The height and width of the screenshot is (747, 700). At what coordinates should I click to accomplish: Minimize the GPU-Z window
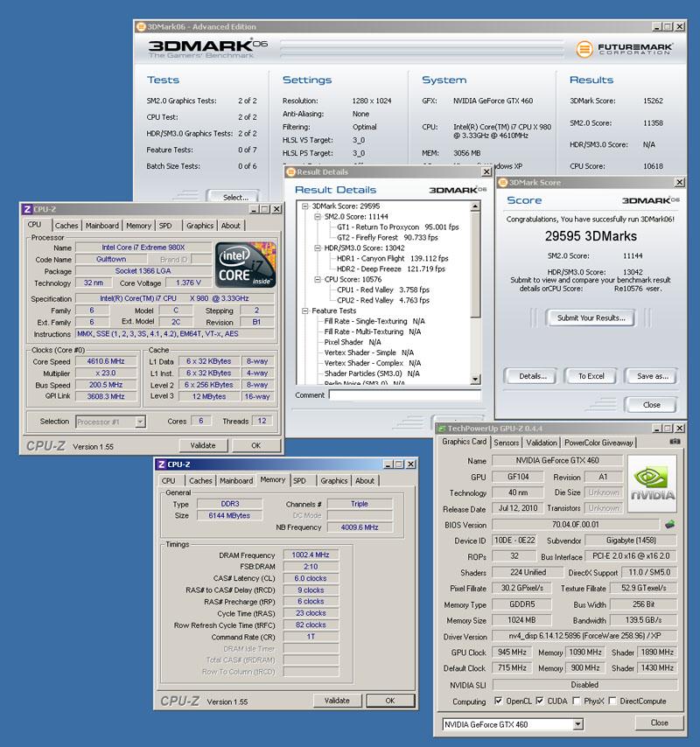(656, 429)
